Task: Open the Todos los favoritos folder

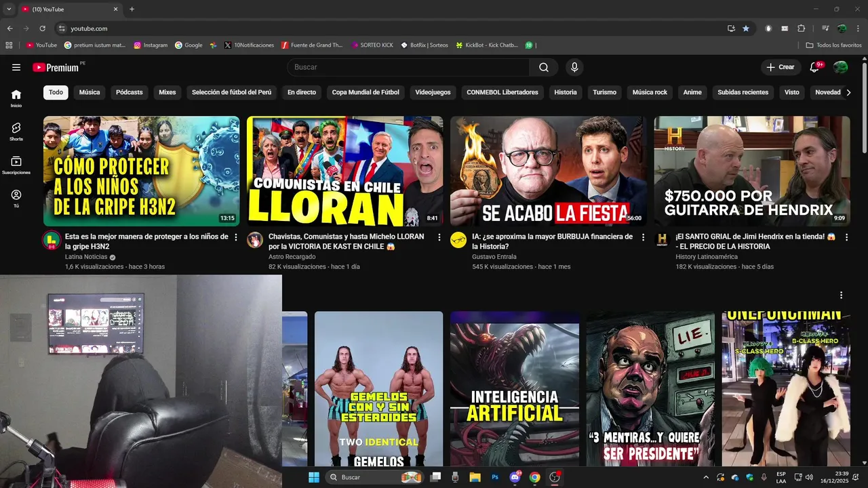Action: (x=834, y=45)
